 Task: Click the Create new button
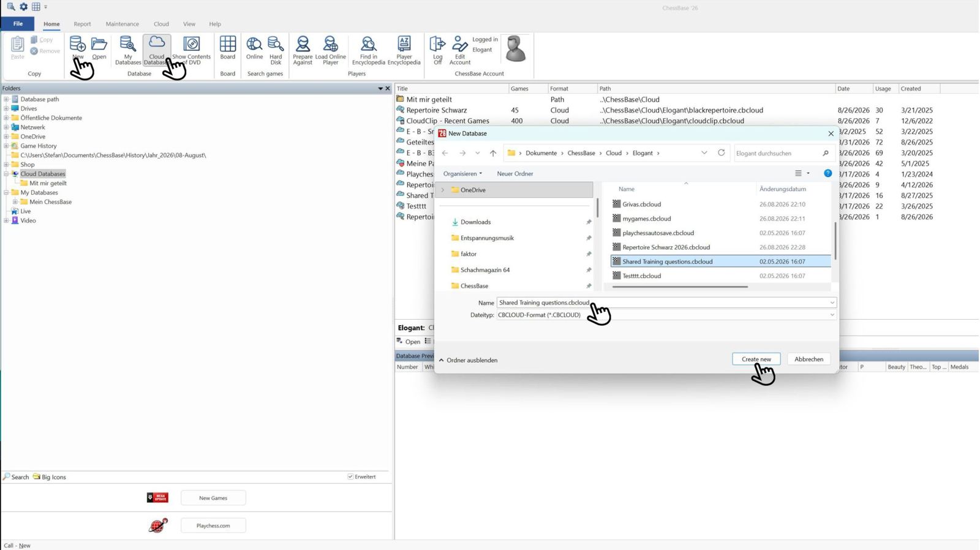(756, 359)
